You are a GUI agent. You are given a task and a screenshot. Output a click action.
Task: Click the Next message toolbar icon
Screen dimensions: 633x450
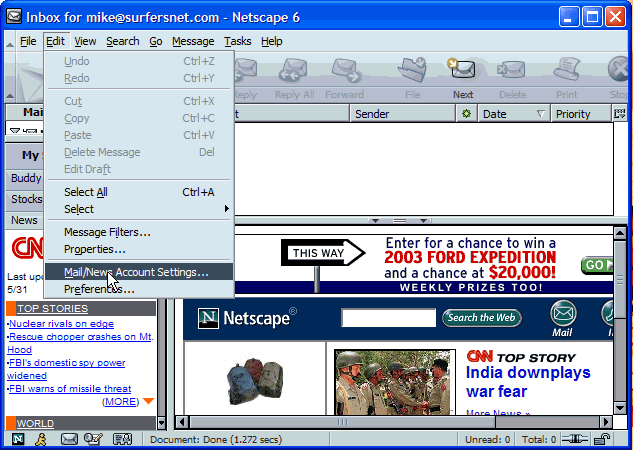(x=462, y=78)
